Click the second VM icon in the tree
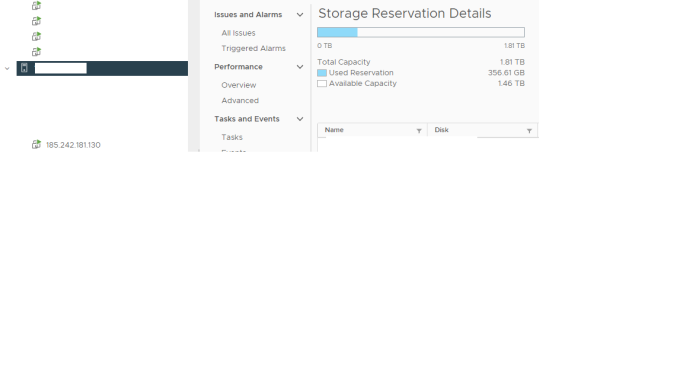This screenshot has height=384, width=683. (x=37, y=21)
